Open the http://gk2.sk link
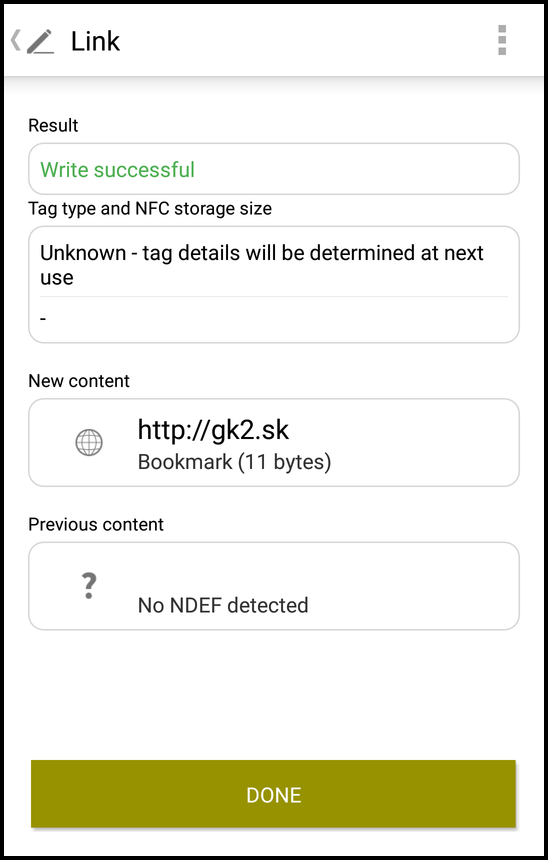This screenshot has height=860, width=548. (213, 429)
